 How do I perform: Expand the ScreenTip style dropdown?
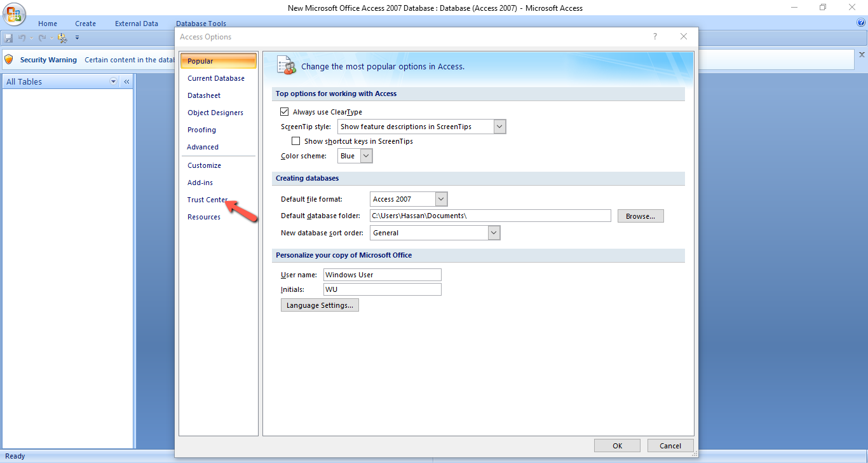click(499, 127)
